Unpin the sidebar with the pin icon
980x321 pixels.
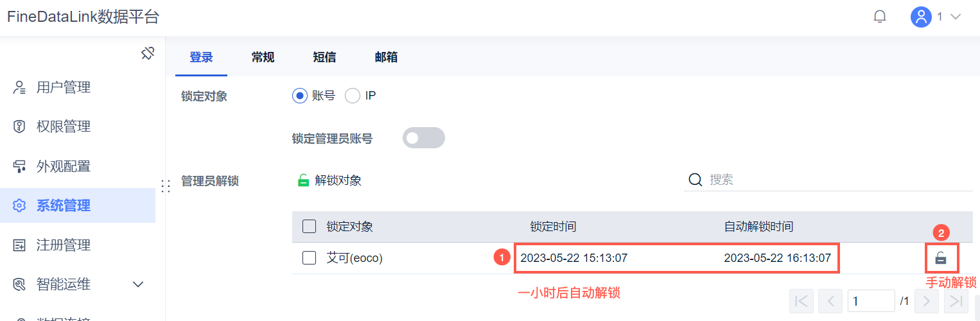coord(148,54)
